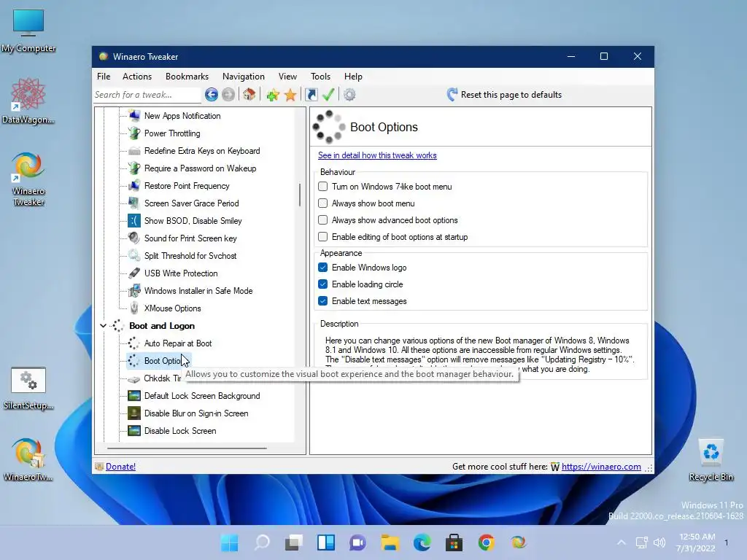This screenshot has width=747, height=560.
Task: Click the New Apps Notification icon
Action: click(134, 116)
